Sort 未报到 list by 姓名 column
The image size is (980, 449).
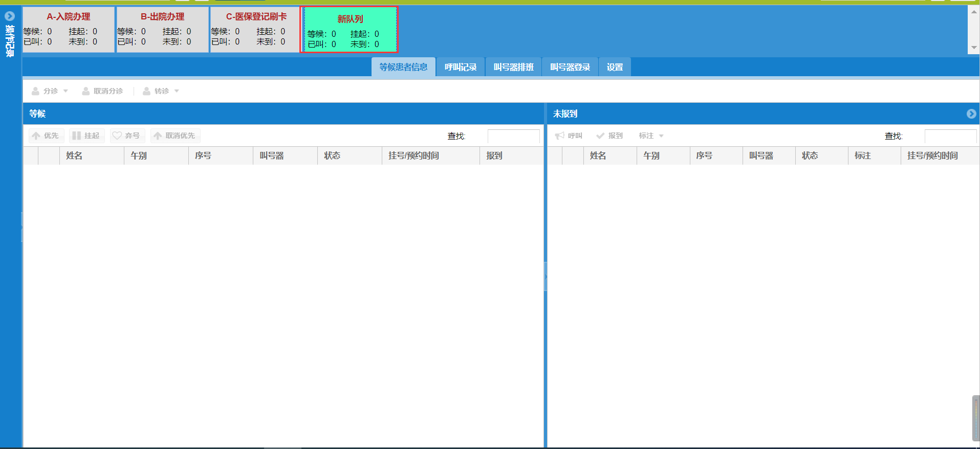pyautogui.click(x=610, y=155)
